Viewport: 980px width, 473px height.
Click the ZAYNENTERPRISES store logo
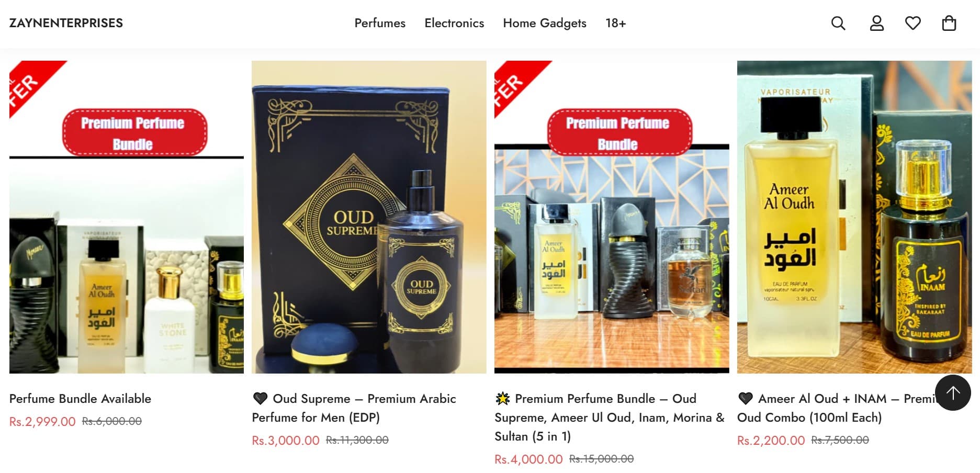[x=66, y=23]
